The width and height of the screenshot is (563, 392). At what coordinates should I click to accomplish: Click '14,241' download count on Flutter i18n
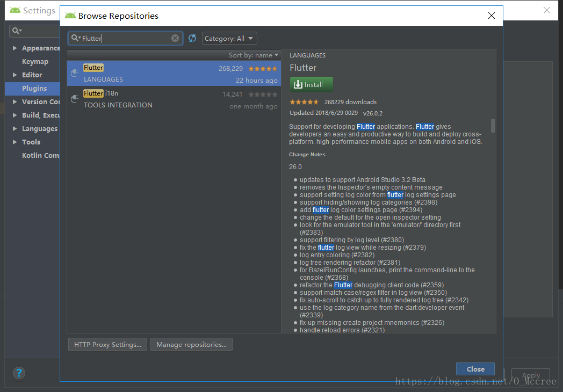pyautogui.click(x=232, y=95)
